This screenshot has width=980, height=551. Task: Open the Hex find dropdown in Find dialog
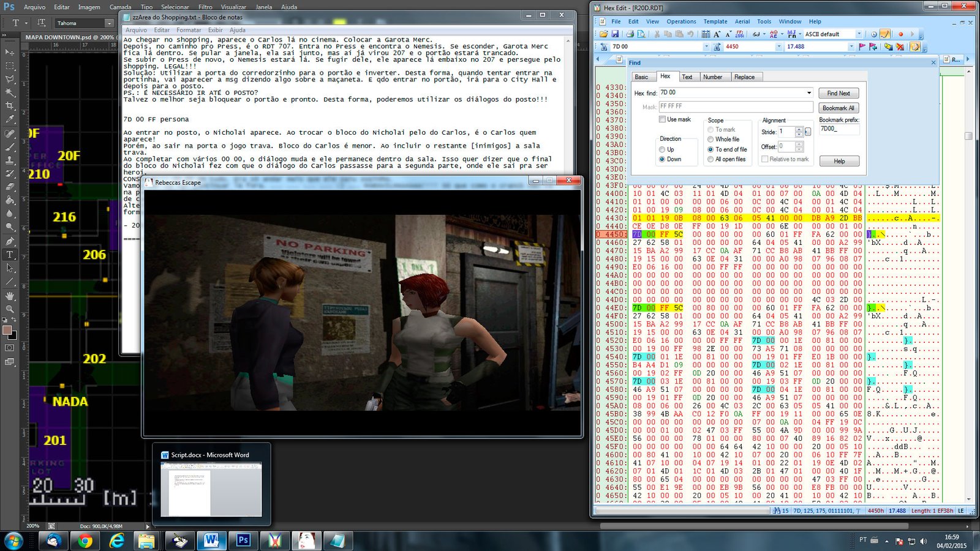coord(809,93)
